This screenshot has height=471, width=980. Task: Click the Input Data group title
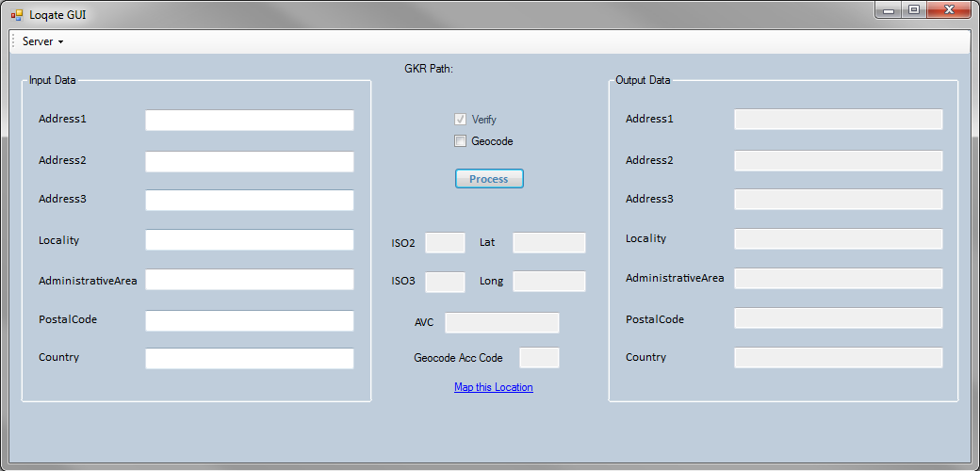pyautogui.click(x=53, y=81)
